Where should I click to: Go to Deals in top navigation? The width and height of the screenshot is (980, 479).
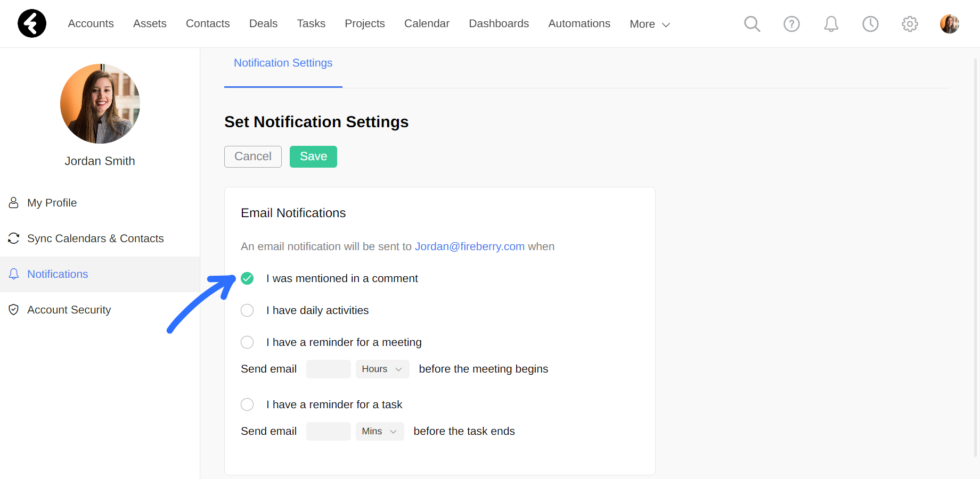click(x=263, y=23)
